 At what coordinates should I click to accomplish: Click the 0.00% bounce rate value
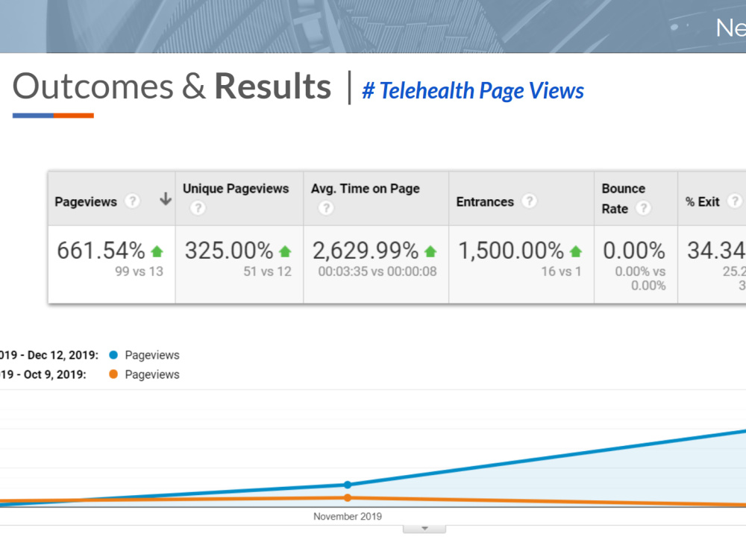click(633, 251)
